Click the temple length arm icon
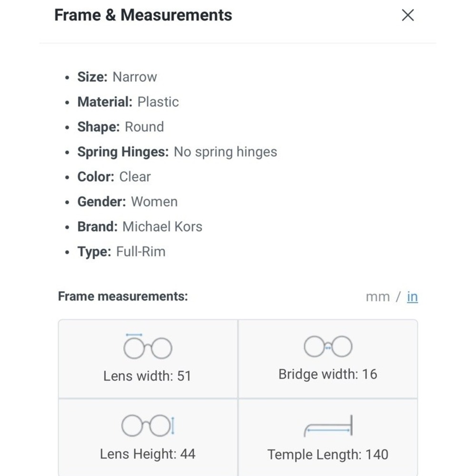Screen dimensions: 476x476 click(328, 426)
